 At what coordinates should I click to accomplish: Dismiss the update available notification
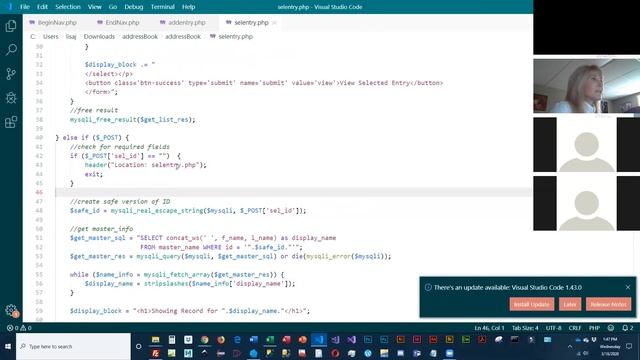628,287
